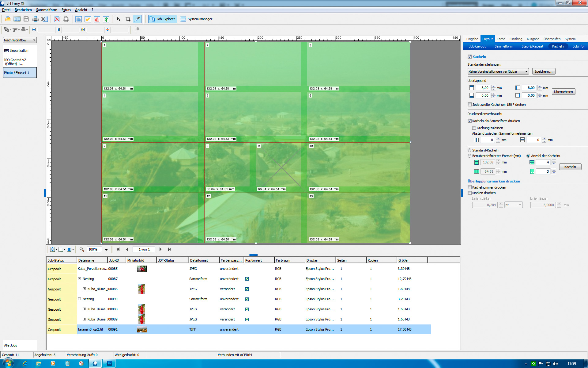Click the transform arrow tool icon
The width and height of the screenshot is (588, 368).
(119, 19)
